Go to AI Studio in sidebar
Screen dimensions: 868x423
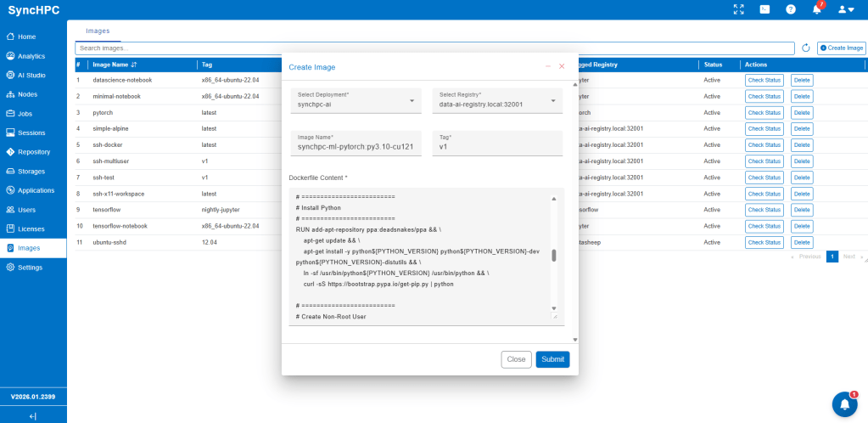click(31, 75)
